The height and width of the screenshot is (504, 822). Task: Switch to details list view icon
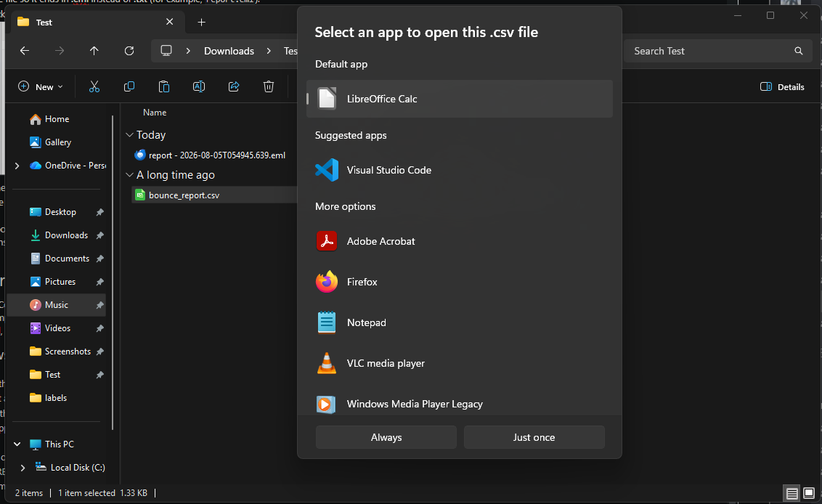792,493
